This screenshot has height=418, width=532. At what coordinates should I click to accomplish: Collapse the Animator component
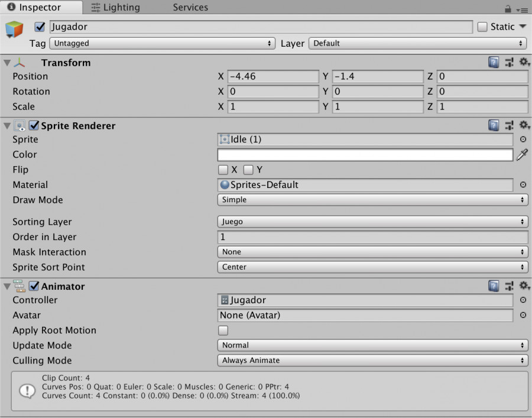click(7, 286)
